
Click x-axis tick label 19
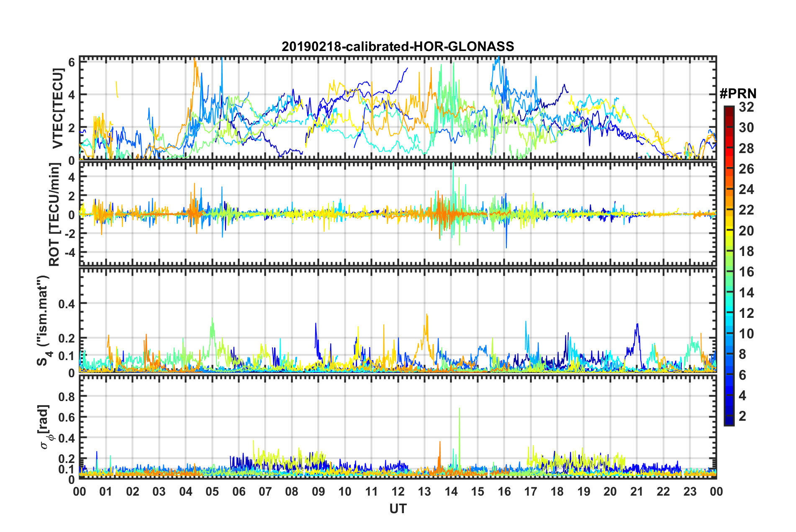584,491
